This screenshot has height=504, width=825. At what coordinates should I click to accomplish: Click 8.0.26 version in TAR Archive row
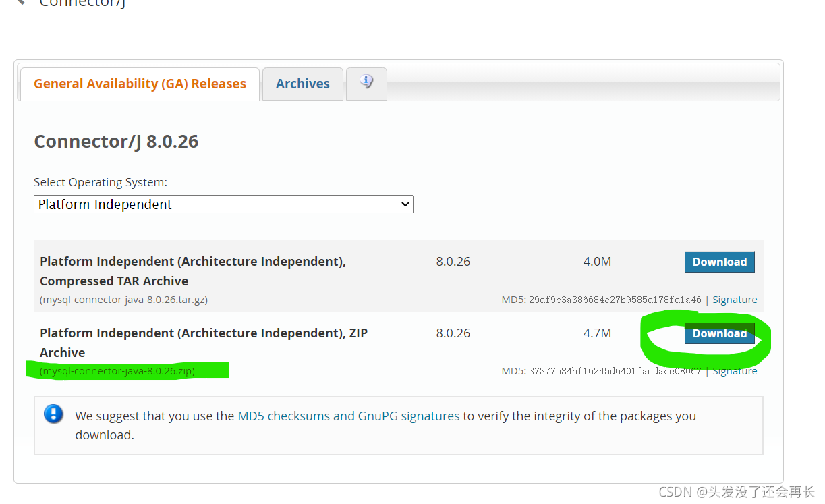453,262
